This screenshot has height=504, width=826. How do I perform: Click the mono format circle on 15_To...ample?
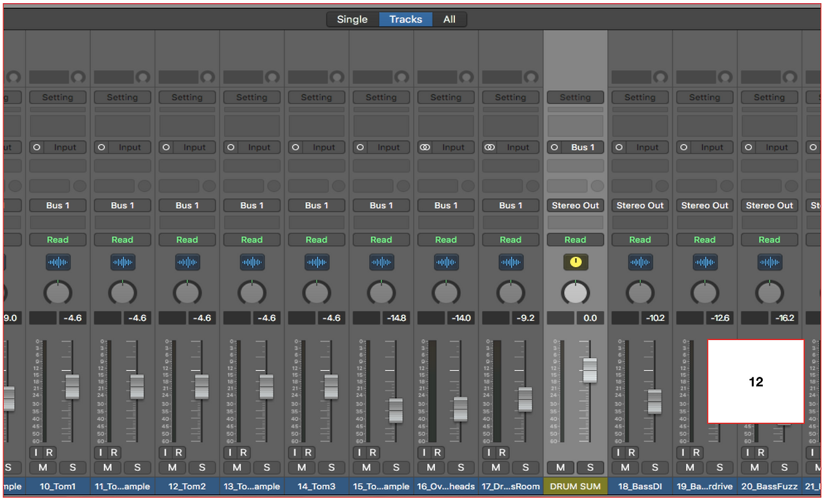[x=360, y=147]
